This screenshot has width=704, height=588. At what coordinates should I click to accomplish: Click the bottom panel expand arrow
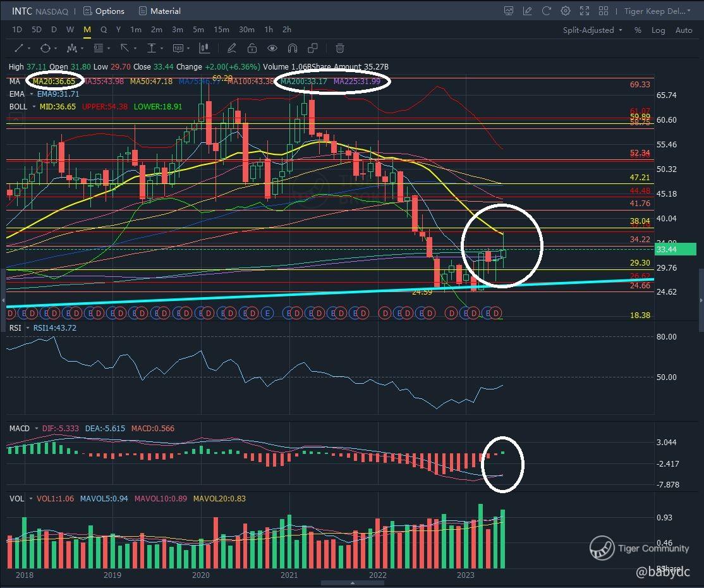tap(353, 583)
